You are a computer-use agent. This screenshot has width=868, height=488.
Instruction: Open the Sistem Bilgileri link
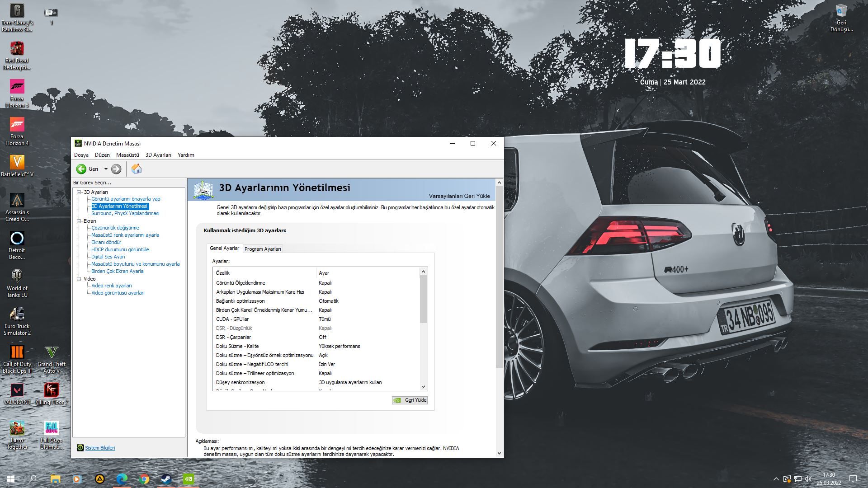tap(100, 448)
